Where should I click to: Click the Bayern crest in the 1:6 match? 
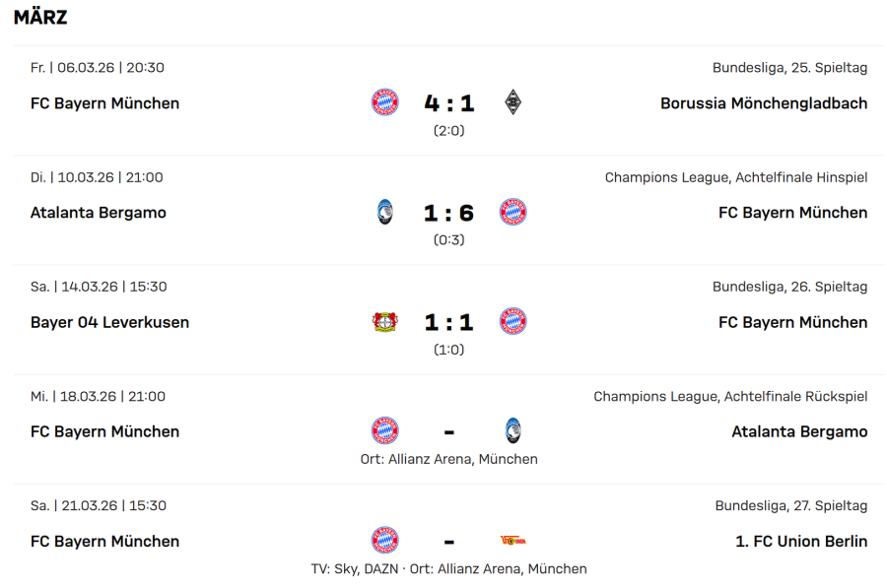pos(512,212)
